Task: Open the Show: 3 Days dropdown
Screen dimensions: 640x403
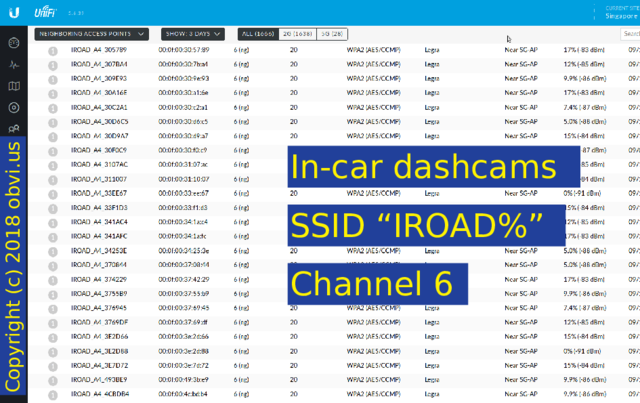Action: point(193,34)
